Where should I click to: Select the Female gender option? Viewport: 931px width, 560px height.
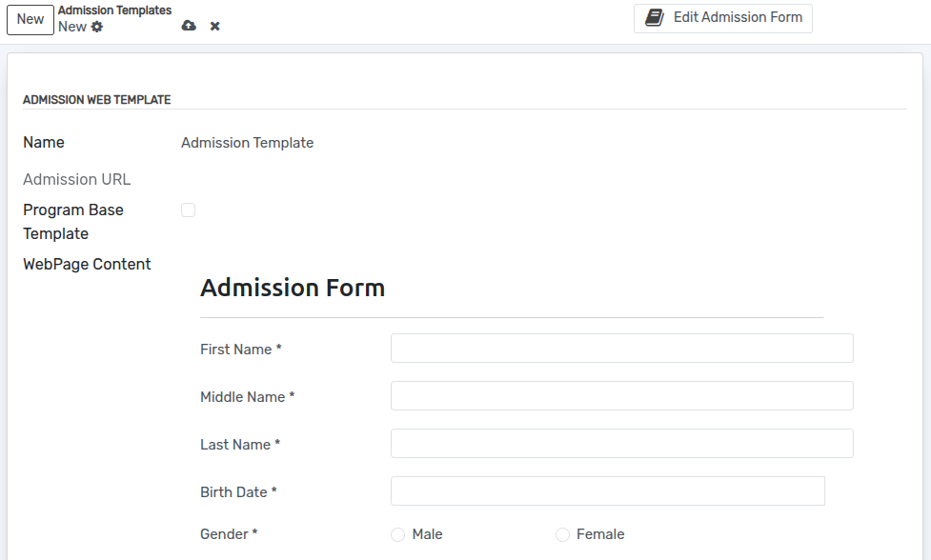[x=563, y=535]
